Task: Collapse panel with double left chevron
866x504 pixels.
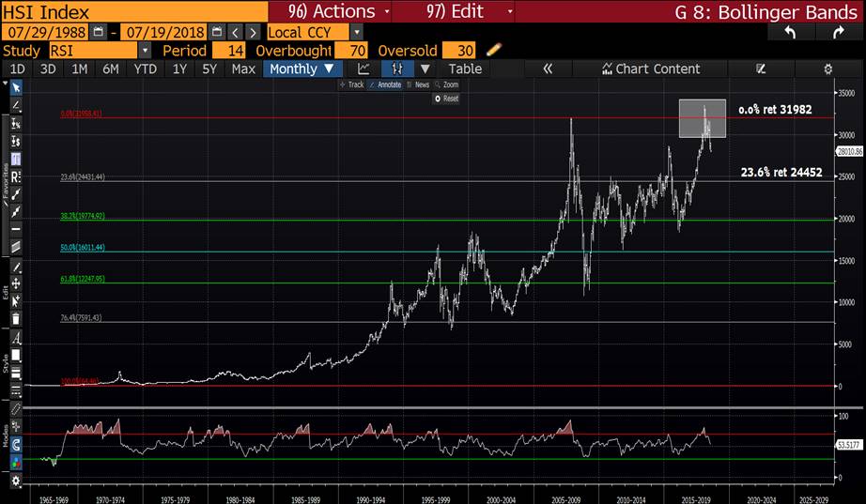Action: point(548,69)
